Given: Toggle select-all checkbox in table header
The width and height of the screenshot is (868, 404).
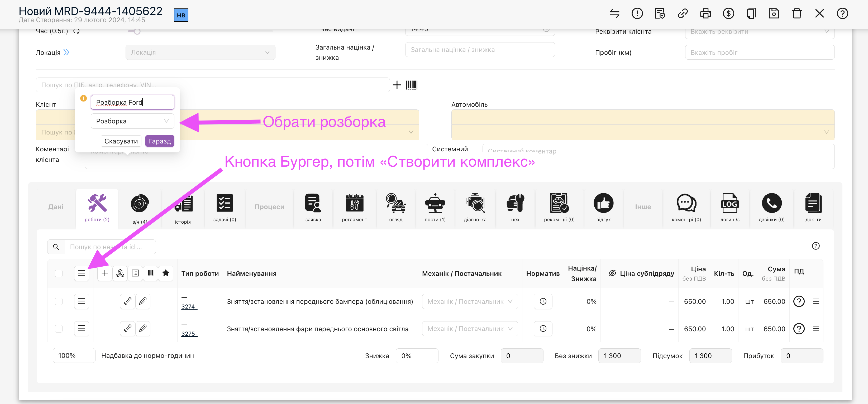Looking at the screenshot, I should [x=59, y=273].
